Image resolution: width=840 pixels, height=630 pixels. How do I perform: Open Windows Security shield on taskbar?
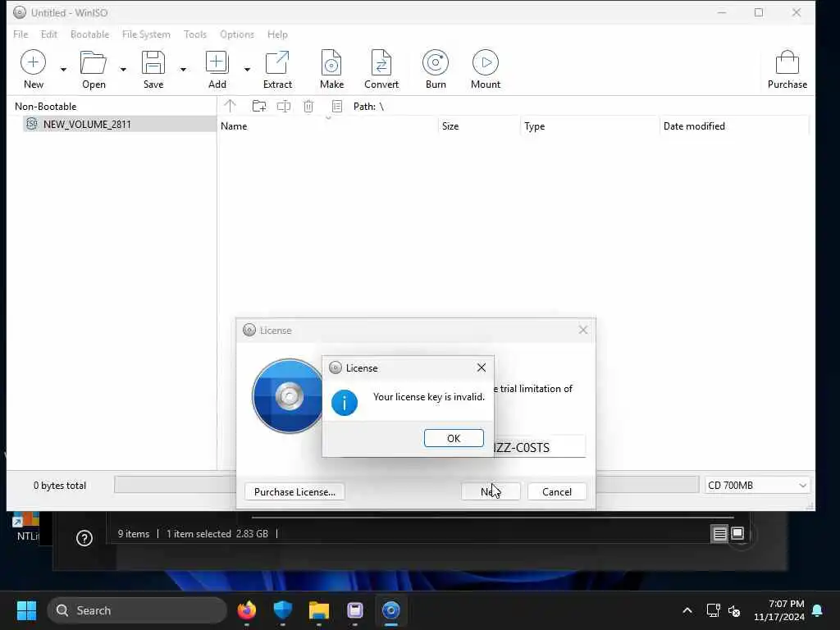(x=282, y=610)
